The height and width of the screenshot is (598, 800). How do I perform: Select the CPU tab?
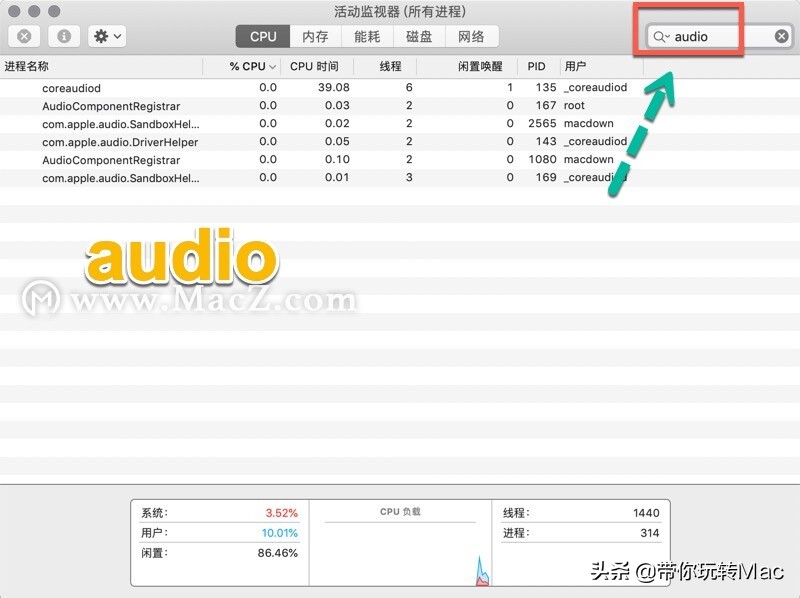point(261,36)
